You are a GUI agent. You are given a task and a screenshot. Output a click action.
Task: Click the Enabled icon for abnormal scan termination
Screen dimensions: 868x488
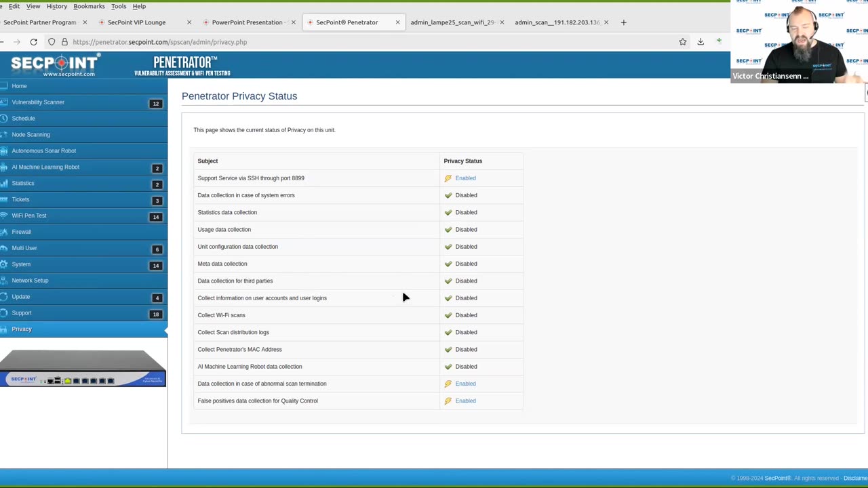pyautogui.click(x=448, y=384)
